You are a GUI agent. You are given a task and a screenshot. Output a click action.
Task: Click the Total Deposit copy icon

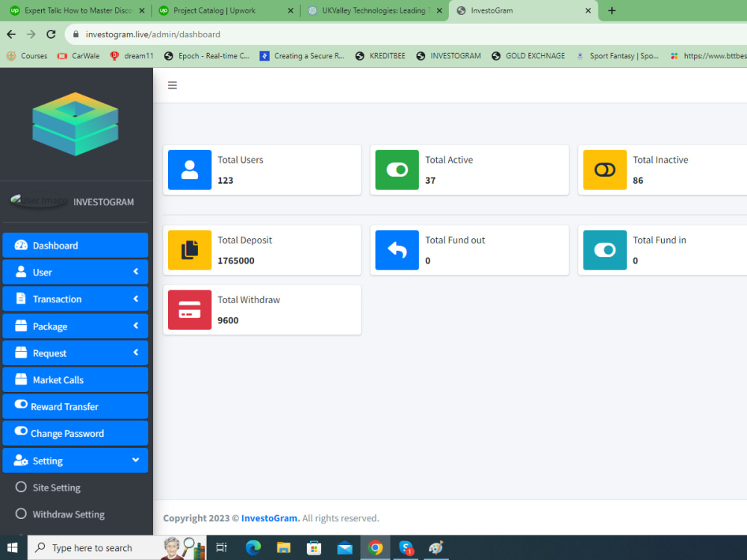(x=189, y=250)
